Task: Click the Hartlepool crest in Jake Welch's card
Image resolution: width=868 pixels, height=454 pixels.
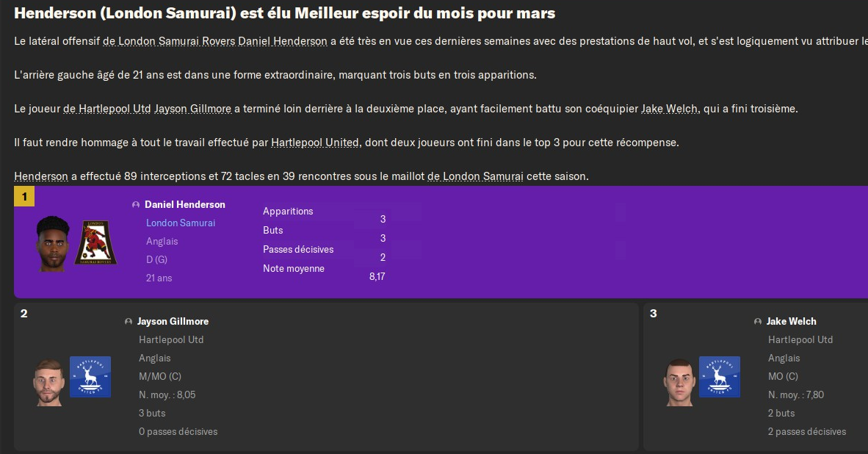Action: click(x=719, y=377)
